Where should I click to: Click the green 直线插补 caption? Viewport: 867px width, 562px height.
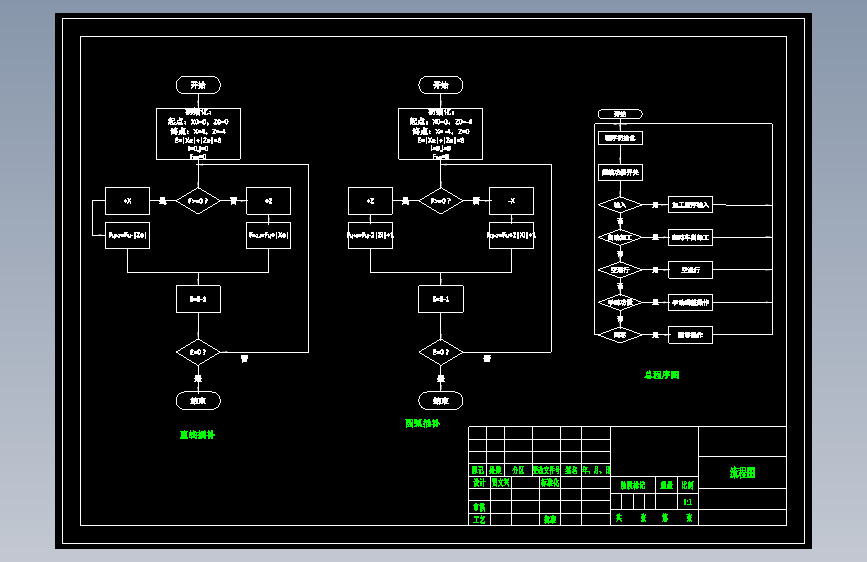pos(197,435)
